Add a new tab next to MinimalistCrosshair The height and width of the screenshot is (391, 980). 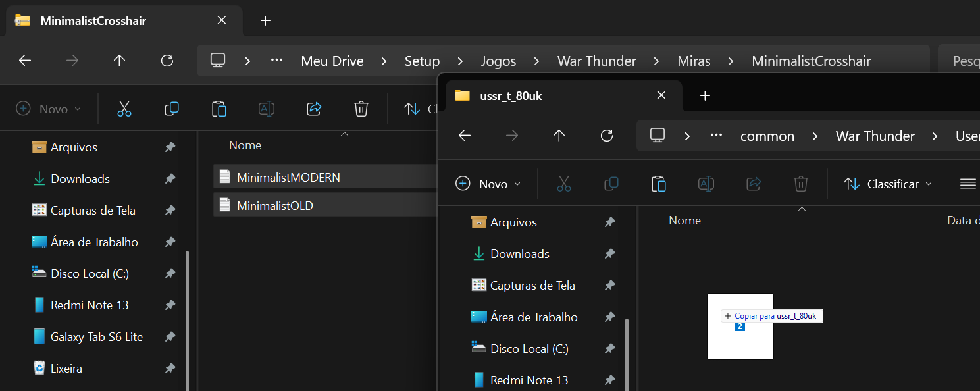[265, 20]
